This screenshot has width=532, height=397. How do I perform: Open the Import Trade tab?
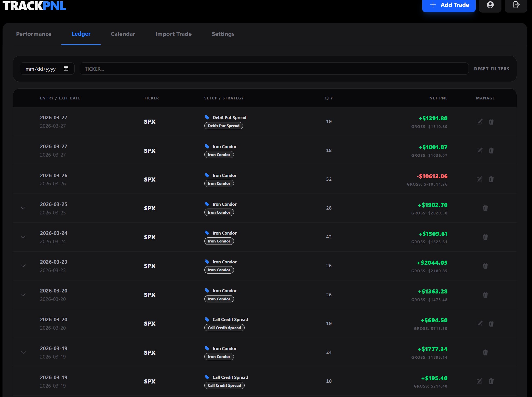(174, 34)
